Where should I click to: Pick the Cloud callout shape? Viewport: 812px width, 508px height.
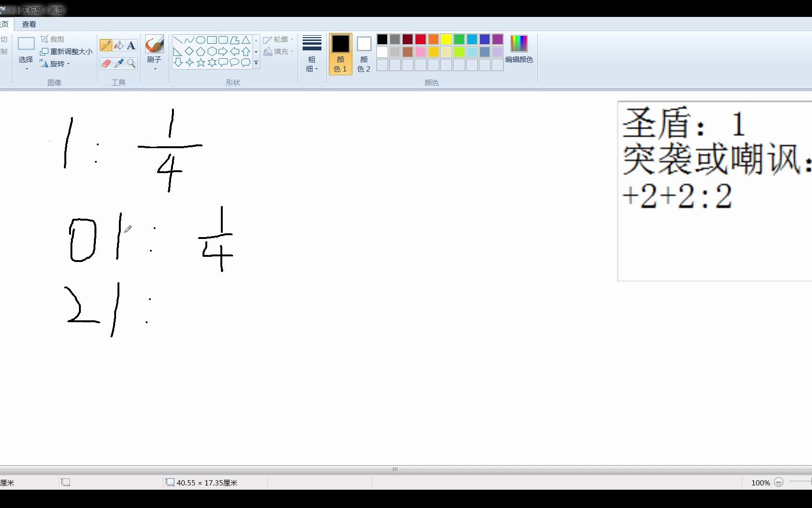coord(246,63)
